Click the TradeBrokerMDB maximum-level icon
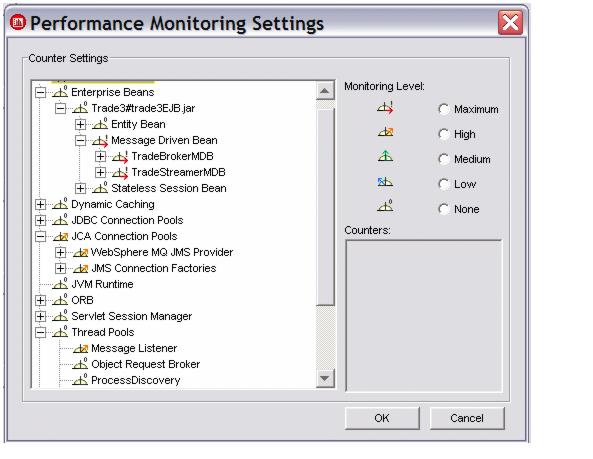The width and height of the screenshot is (593, 459). pyautogui.click(x=120, y=156)
